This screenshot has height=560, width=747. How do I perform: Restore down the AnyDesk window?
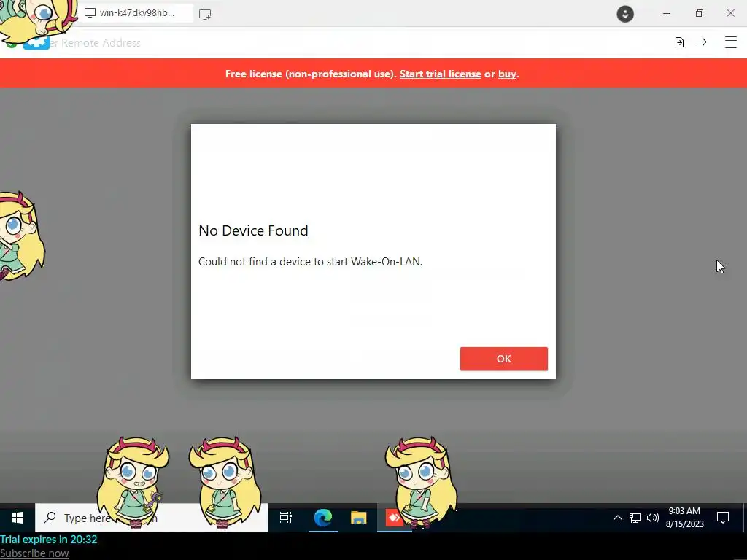699,13
